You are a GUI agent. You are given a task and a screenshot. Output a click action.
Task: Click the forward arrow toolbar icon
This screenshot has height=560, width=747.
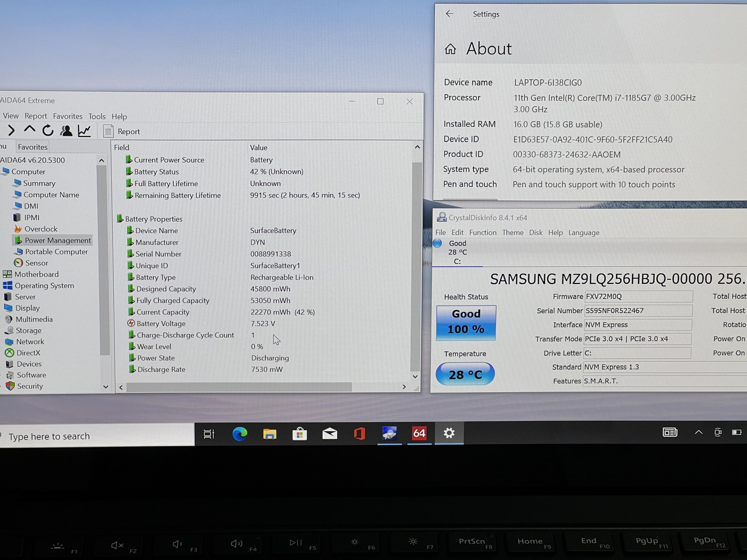[x=11, y=130]
